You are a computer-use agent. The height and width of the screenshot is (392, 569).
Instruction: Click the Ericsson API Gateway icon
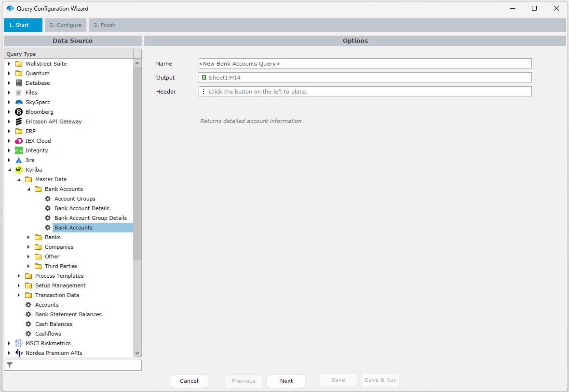(19, 122)
